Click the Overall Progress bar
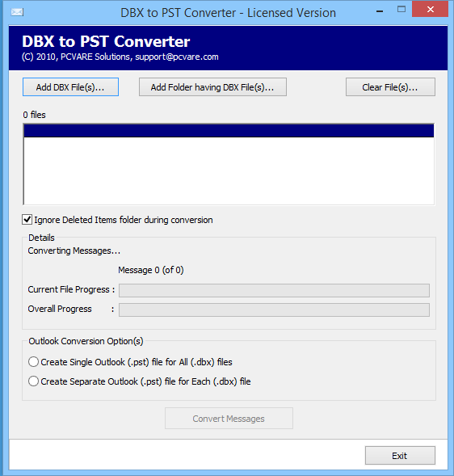The height and width of the screenshot is (476, 454). coord(274,310)
